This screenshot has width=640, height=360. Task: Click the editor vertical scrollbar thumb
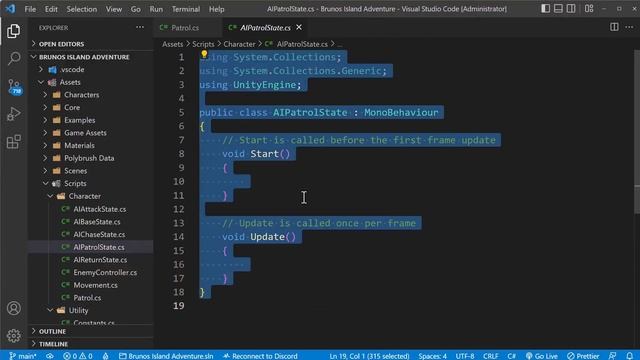click(x=637, y=131)
